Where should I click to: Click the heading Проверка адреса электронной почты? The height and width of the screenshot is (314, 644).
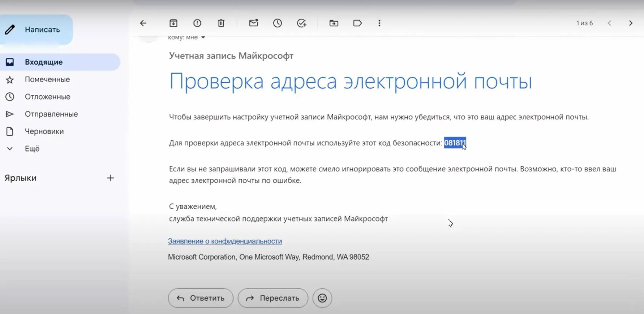[351, 82]
